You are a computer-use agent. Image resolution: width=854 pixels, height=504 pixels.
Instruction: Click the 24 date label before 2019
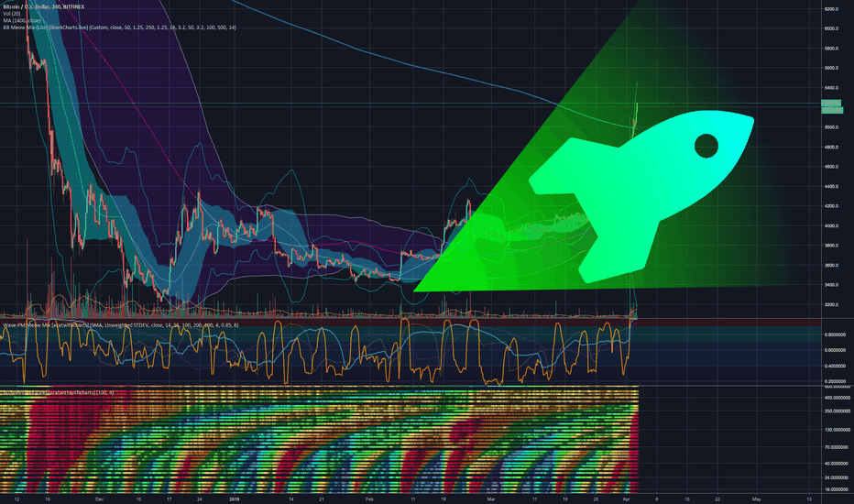point(200,499)
